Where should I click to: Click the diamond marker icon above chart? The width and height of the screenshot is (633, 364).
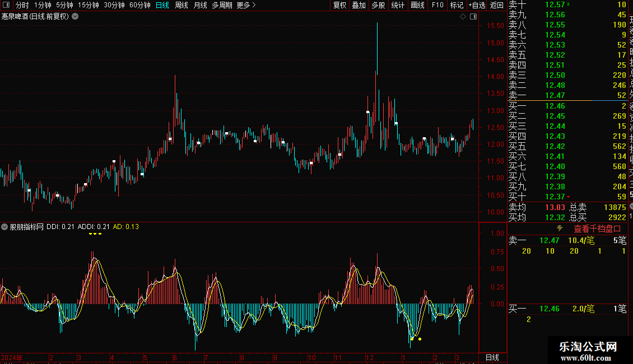tap(463, 17)
